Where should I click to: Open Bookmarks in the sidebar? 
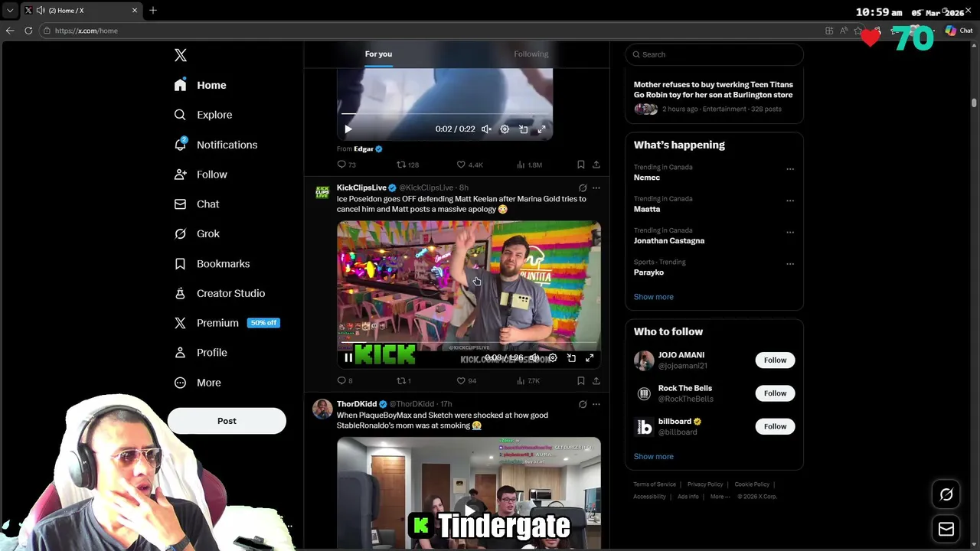pyautogui.click(x=212, y=263)
